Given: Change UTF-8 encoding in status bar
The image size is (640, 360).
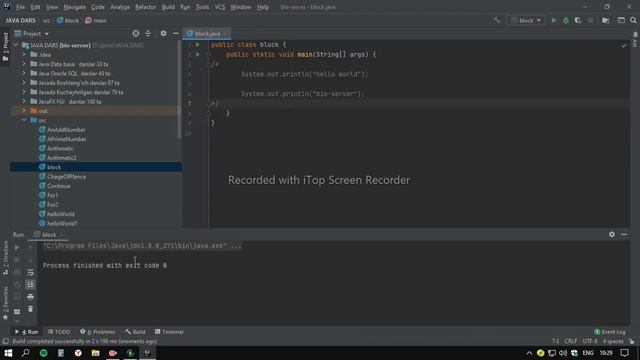Looking at the screenshot, I should click(x=590, y=341).
